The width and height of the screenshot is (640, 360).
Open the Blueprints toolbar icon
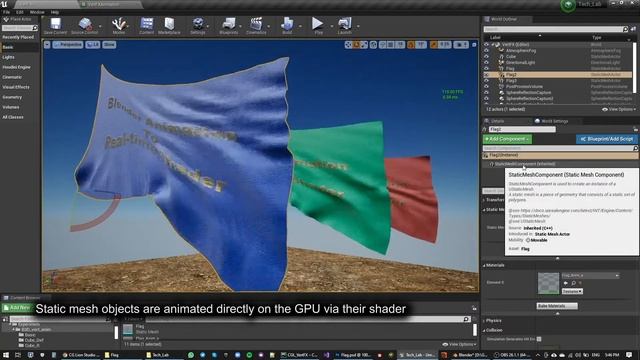pyautogui.click(x=229, y=26)
